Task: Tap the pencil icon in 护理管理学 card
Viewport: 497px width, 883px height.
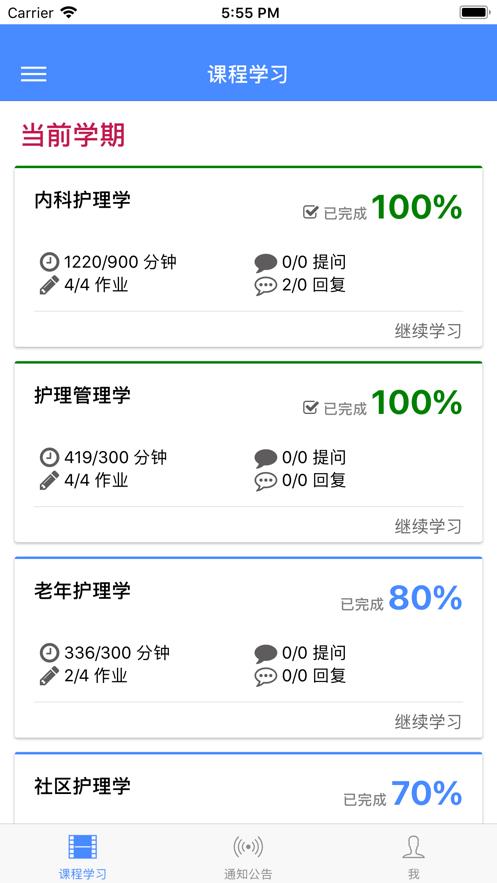Action: 49,480
